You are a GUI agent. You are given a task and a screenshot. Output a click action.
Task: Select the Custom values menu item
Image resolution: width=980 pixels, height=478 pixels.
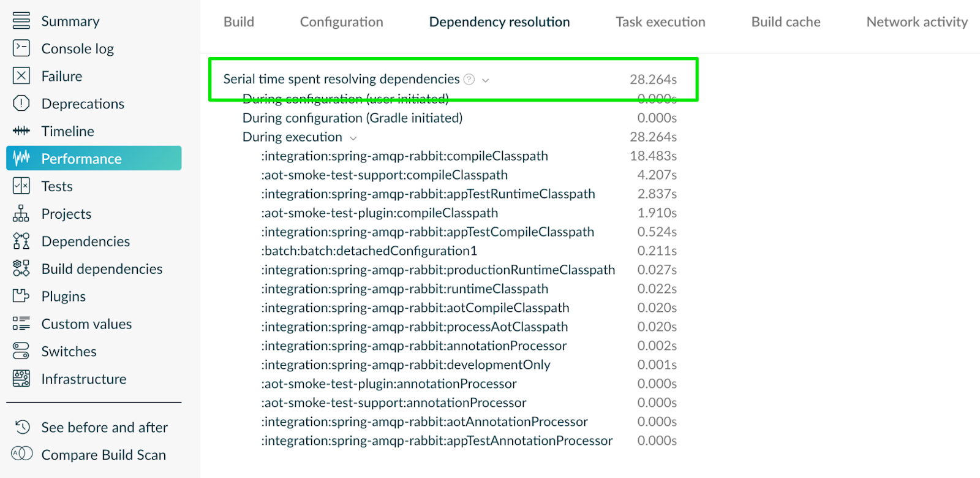coord(86,324)
